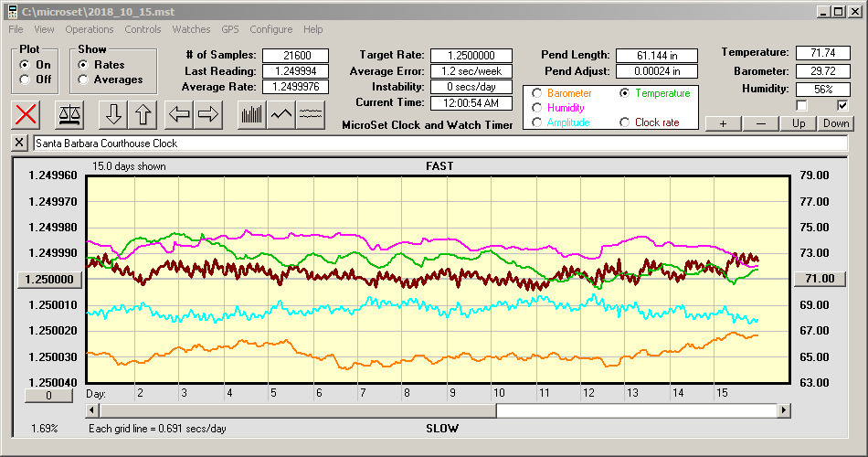
Task: Select the Humidity radio button
Action: 536,108
